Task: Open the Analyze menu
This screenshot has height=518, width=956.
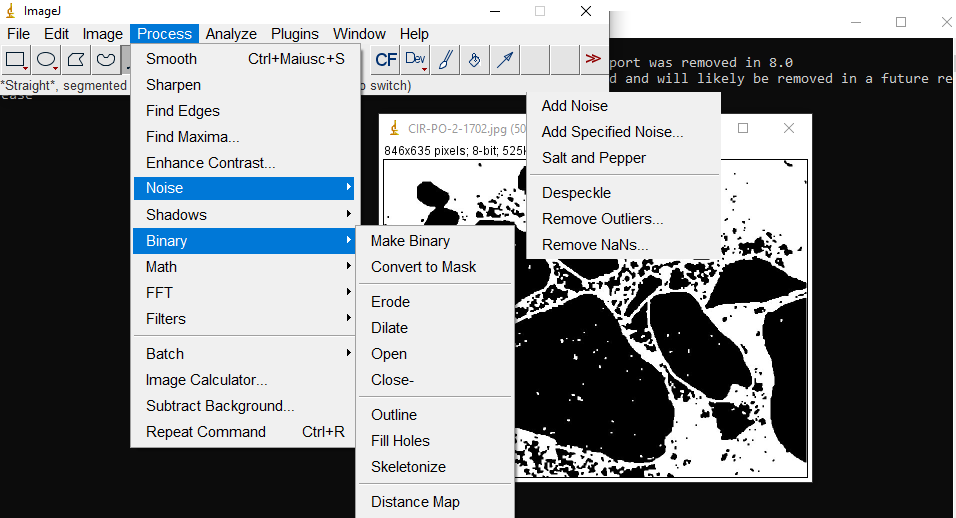Action: click(231, 34)
